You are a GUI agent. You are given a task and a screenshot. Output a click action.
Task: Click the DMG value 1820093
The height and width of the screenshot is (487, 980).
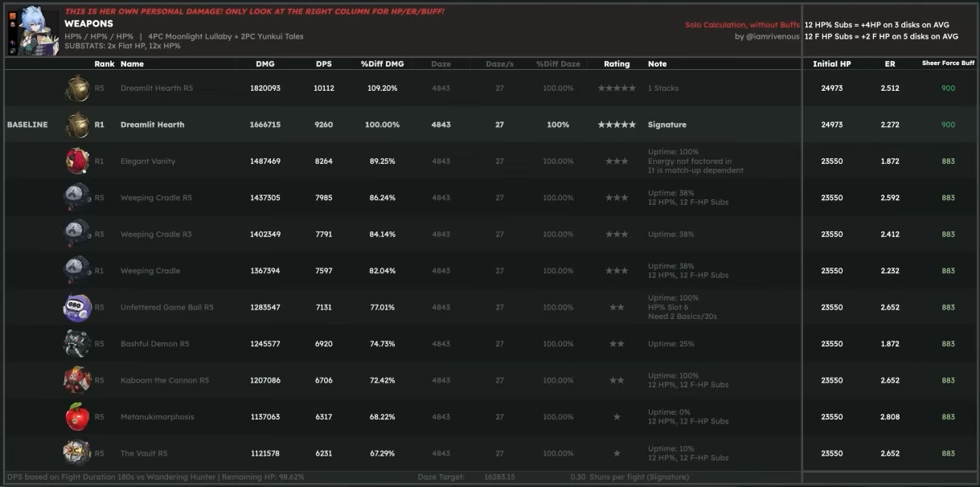coord(265,88)
